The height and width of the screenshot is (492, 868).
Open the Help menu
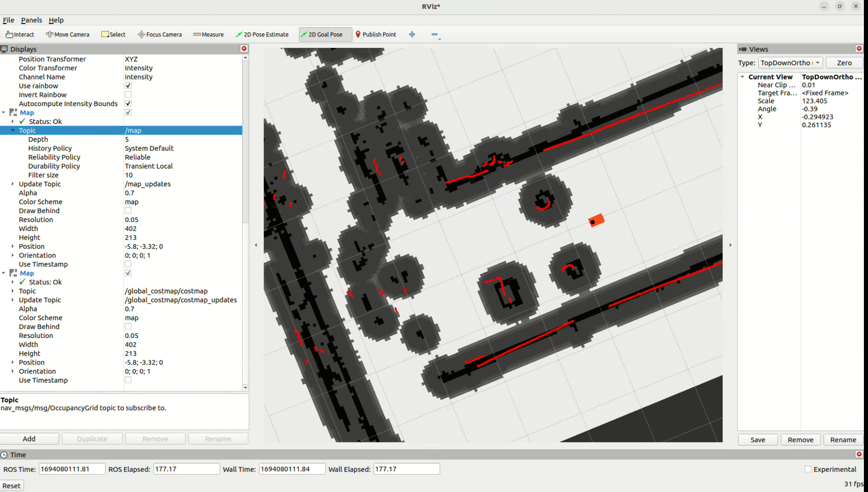point(56,20)
